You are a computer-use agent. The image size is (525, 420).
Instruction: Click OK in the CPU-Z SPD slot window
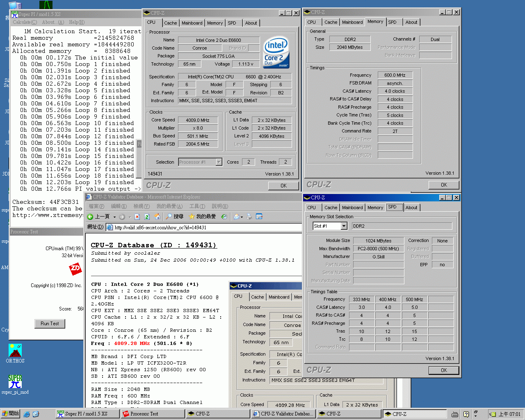(444, 370)
